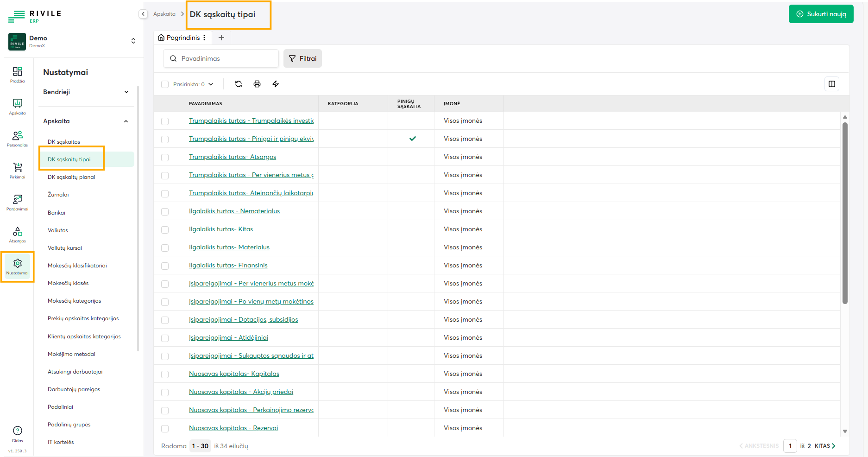Open the Demo company switcher dropdown
The height and width of the screenshot is (457, 868).
point(133,41)
